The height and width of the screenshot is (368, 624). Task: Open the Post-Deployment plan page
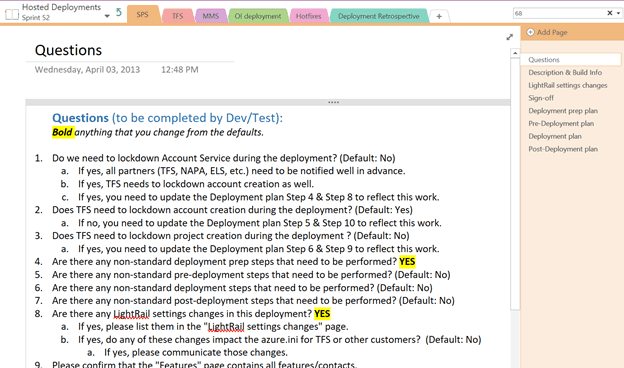(x=563, y=149)
